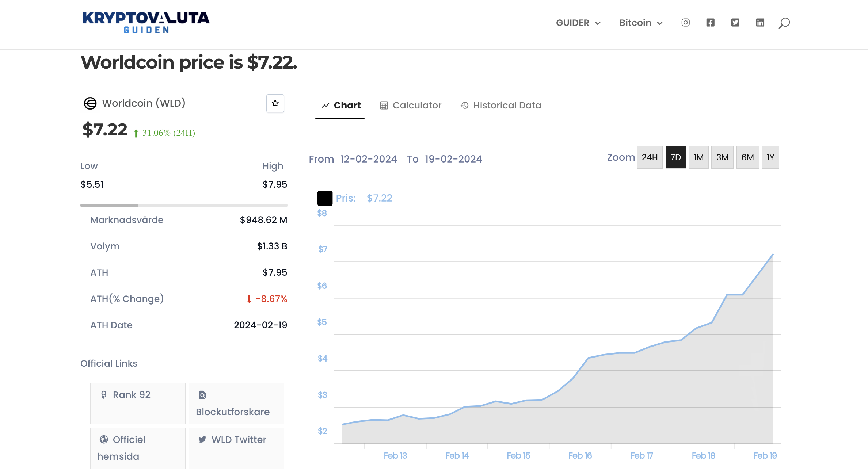Expand the Bitcoin dropdown menu
868x474 pixels.
pos(641,23)
